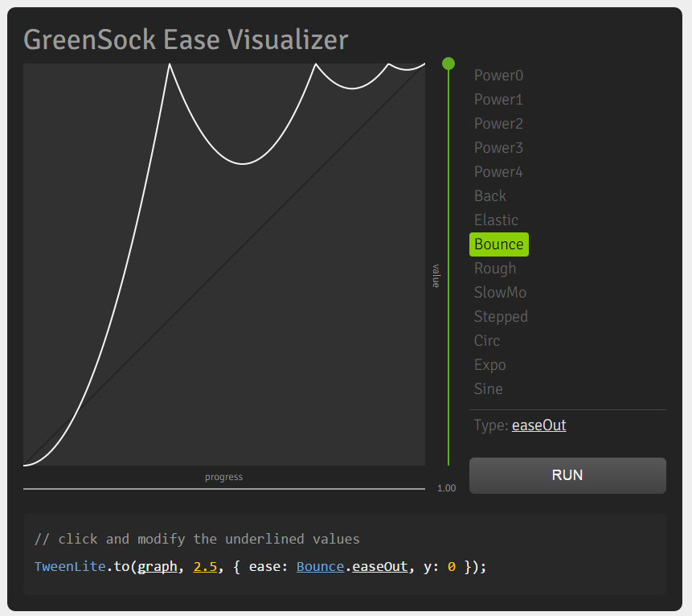Click the y: 0 value in code
692x616 pixels.
452,567
